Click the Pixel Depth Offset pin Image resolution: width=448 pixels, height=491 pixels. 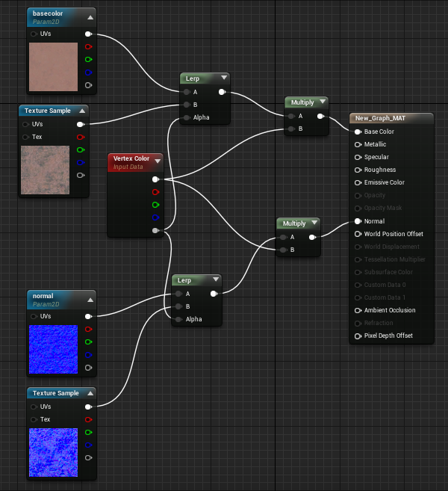(x=358, y=336)
